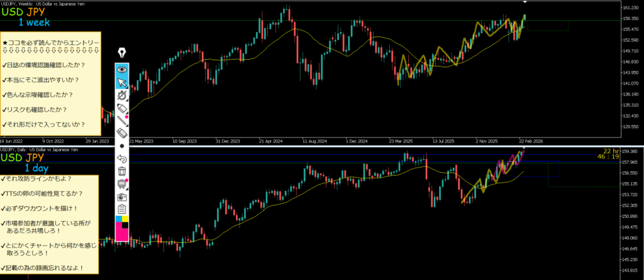Clear all drawings with the trash icon
The height and width of the screenshot is (280, 644).
pyautogui.click(x=122, y=171)
